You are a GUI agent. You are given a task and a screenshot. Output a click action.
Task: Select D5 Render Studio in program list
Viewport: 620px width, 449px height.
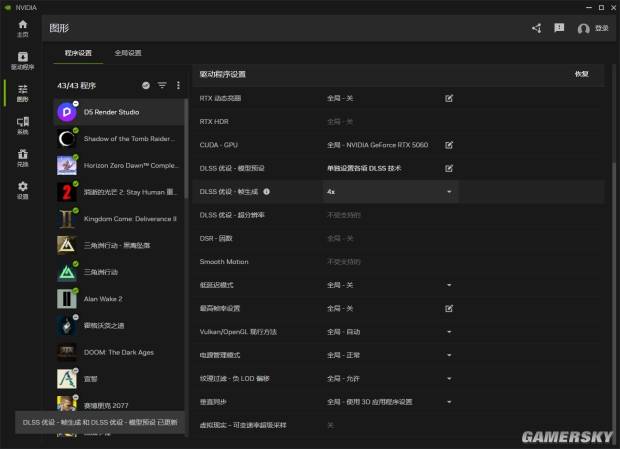[118, 112]
